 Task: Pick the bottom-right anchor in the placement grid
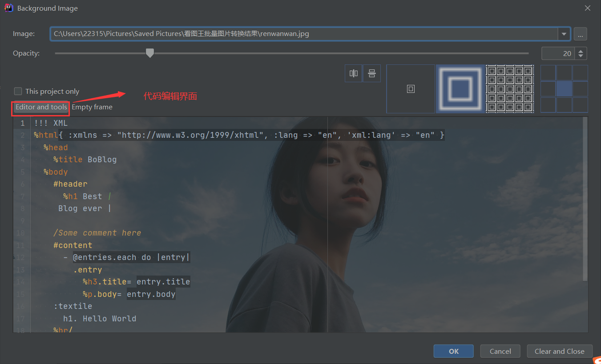click(x=580, y=105)
